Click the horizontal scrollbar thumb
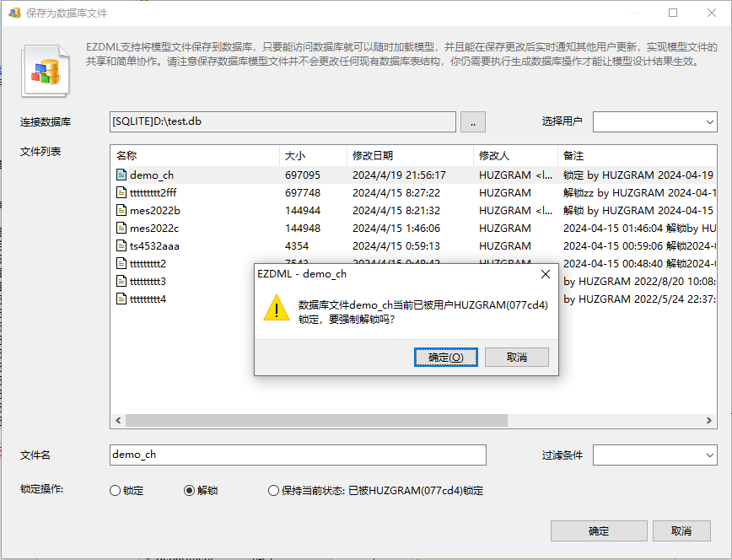 point(316,420)
